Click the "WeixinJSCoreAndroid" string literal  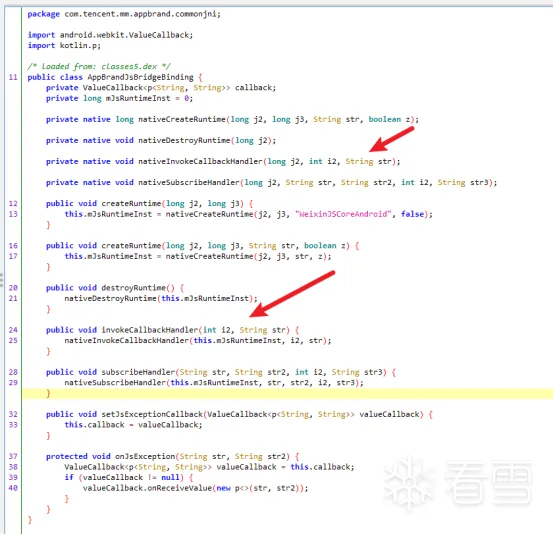pos(343,214)
